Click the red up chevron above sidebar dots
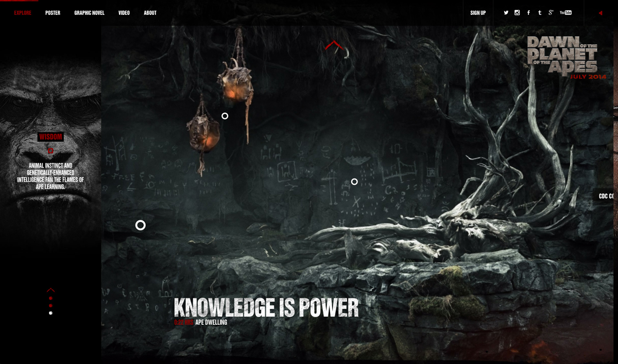 click(50, 290)
